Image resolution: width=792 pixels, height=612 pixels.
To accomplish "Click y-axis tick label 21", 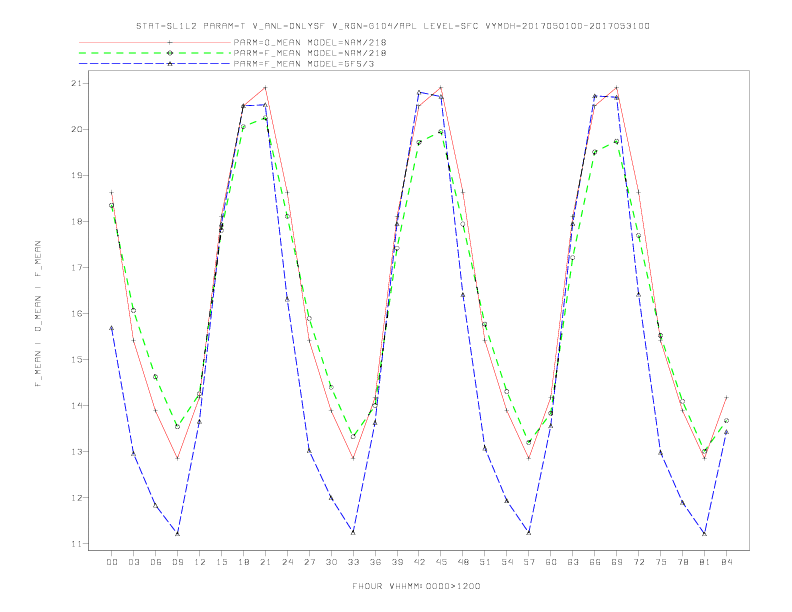I will (x=76, y=83).
